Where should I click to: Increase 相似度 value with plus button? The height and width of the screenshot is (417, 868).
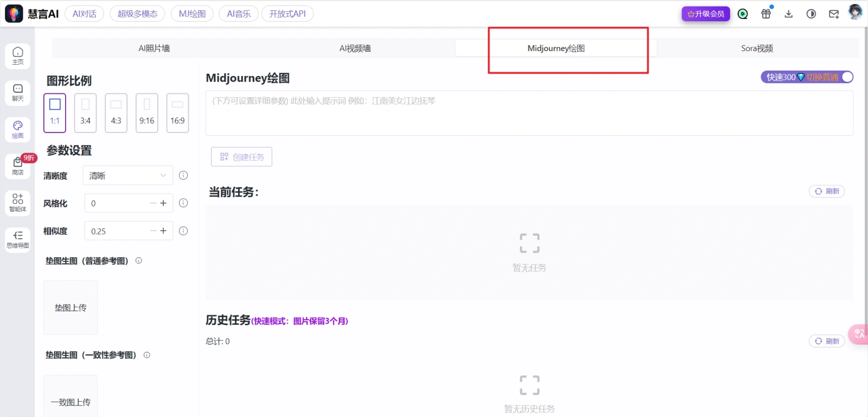(x=163, y=231)
